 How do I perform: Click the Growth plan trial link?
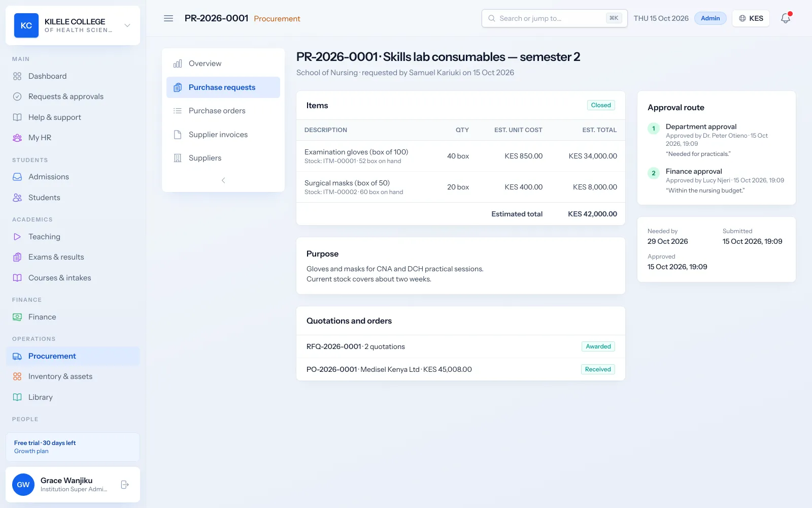31,451
